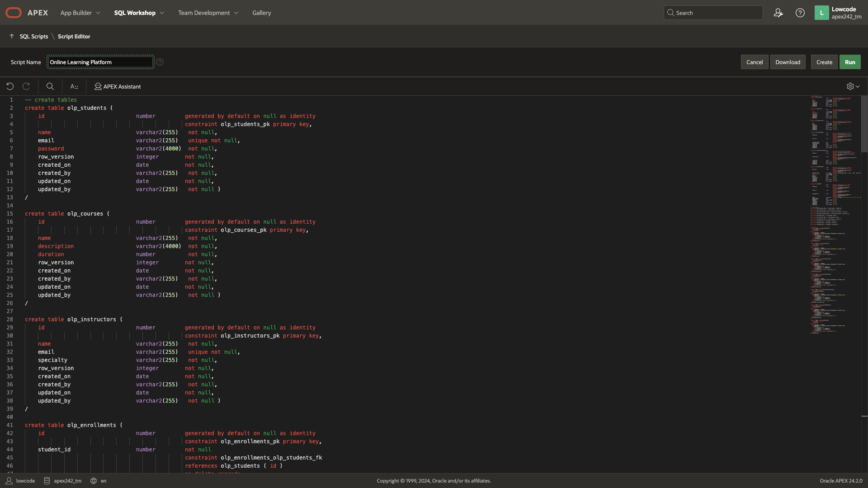The width and height of the screenshot is (868, 488).
Task: Click into the Script Name field
Action: (100, 62)
